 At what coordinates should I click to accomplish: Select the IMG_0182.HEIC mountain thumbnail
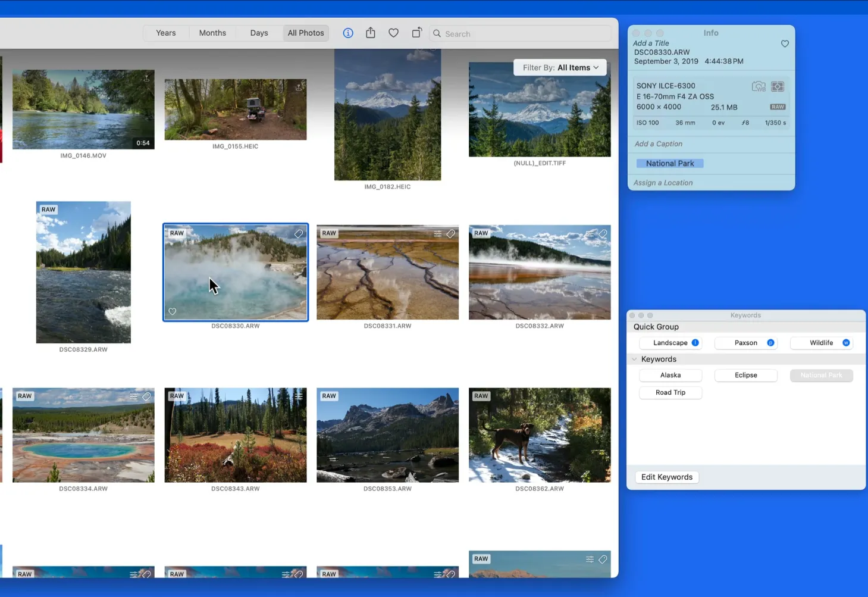(388, 114)
